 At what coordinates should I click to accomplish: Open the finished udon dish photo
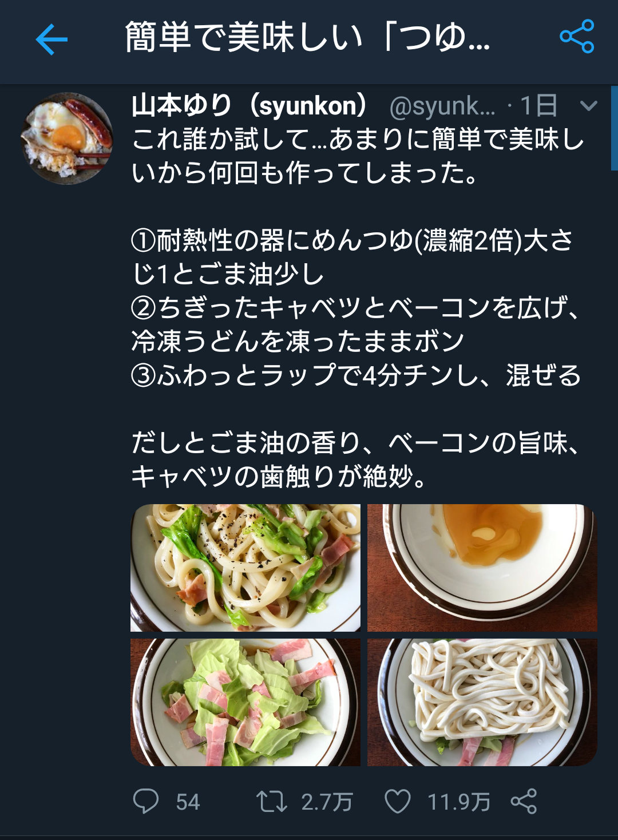click(245, 568)
